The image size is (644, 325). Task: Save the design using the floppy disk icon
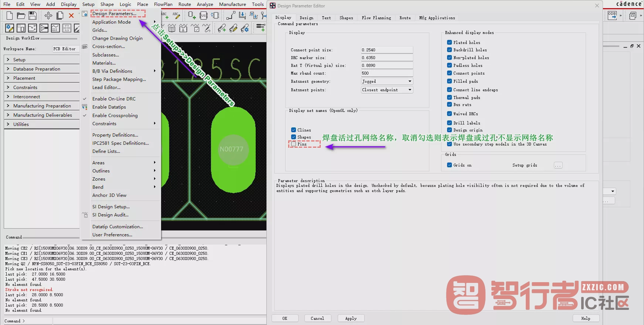tap(33, 16)
